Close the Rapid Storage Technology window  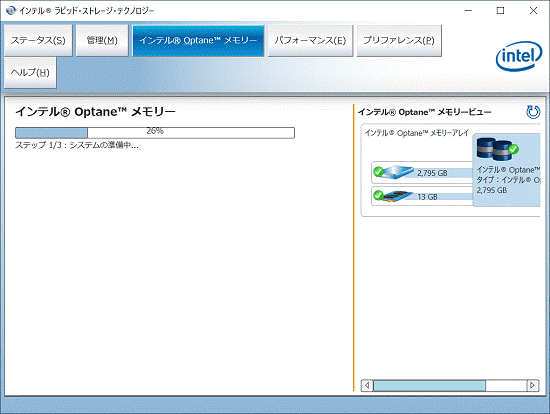point(533,11)
